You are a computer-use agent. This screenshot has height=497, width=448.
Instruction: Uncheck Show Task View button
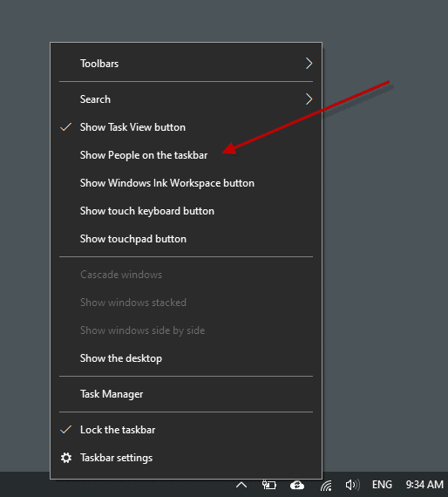click(186, 127)
